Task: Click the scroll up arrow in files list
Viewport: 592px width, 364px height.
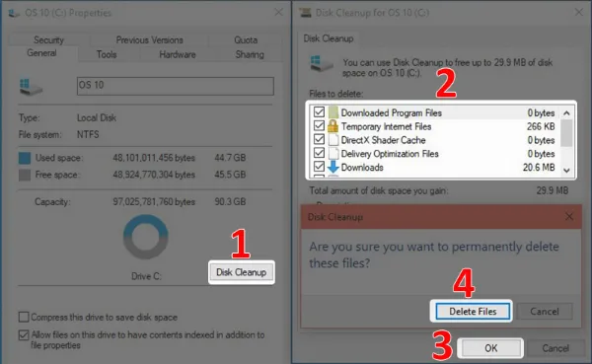Action: click(x=566, y=112)
